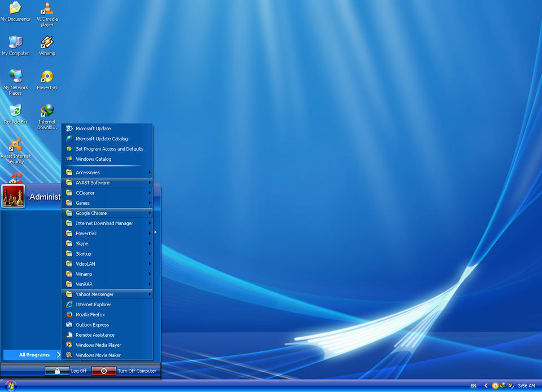542x392 pixels.
Task: Expand the Internet Download Manager folder submenu
Action: click(x=107, y=223)
